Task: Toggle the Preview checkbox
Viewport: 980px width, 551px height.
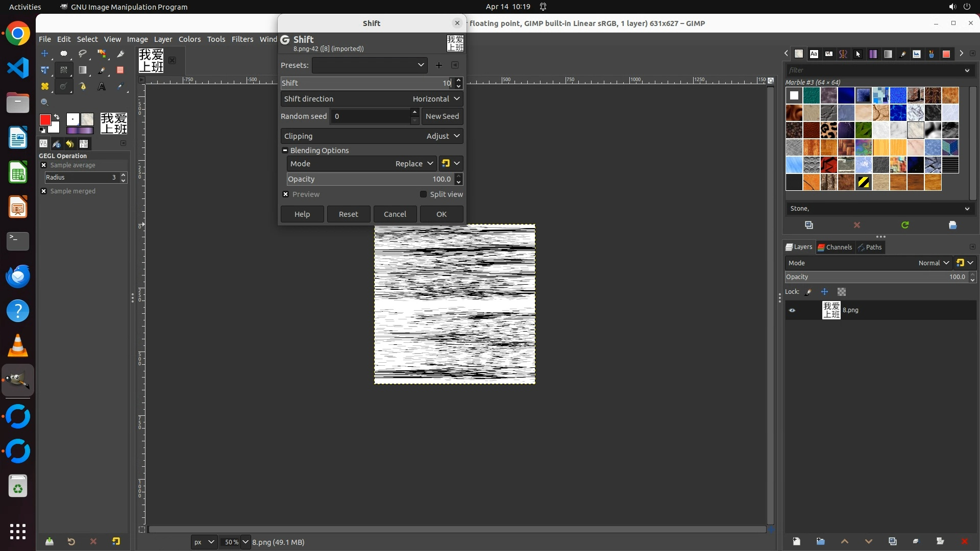Action: pyautogui.click(x=286, y=194)
